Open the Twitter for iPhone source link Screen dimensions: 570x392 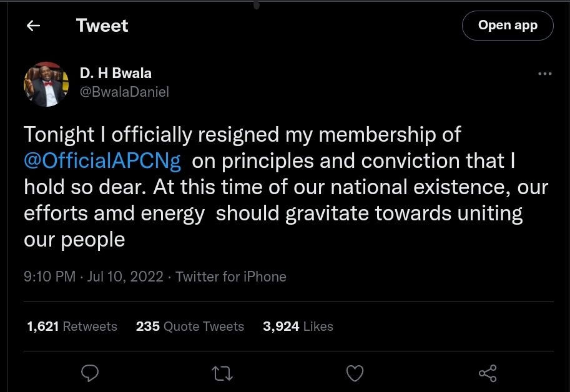pyautogui.click(x=231, y=277)
